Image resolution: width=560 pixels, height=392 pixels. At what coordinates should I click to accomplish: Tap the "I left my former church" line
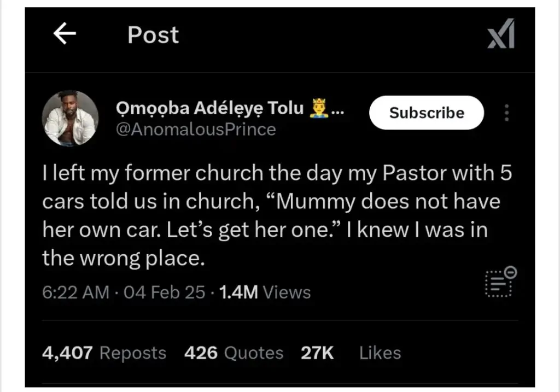tap(164, 174)
